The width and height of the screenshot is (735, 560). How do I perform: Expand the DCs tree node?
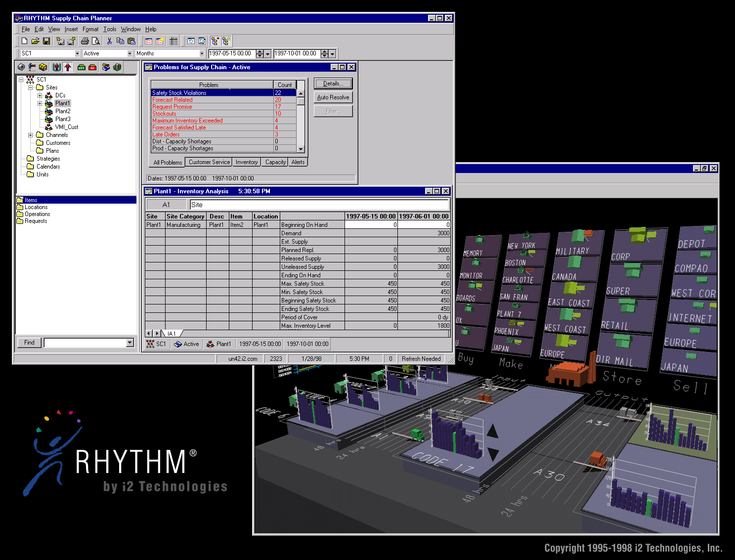point(40,95)
